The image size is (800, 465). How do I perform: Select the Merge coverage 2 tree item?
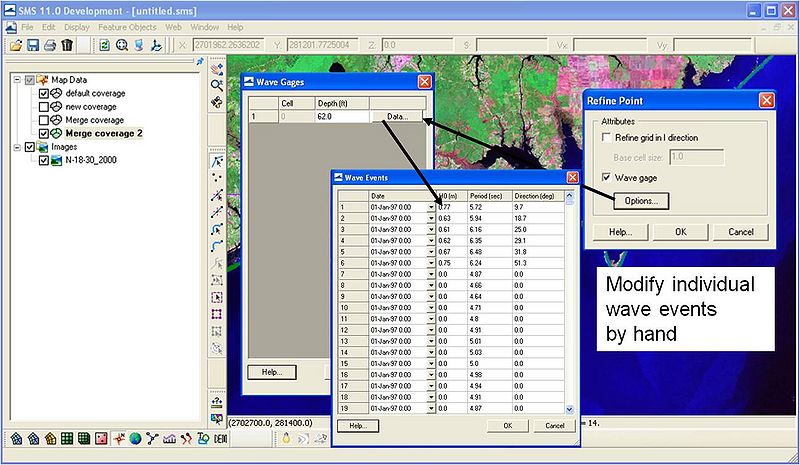pos(104,134)
